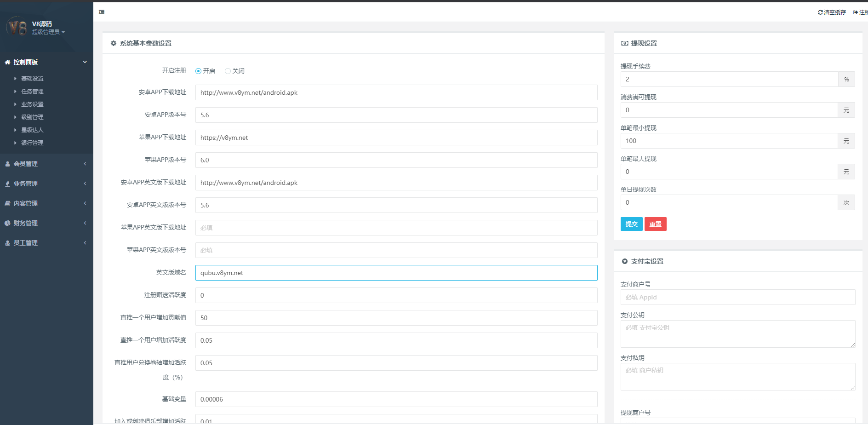Click the user icon beside 会员管理
The image size is (868, 425).
pos(7,164)
